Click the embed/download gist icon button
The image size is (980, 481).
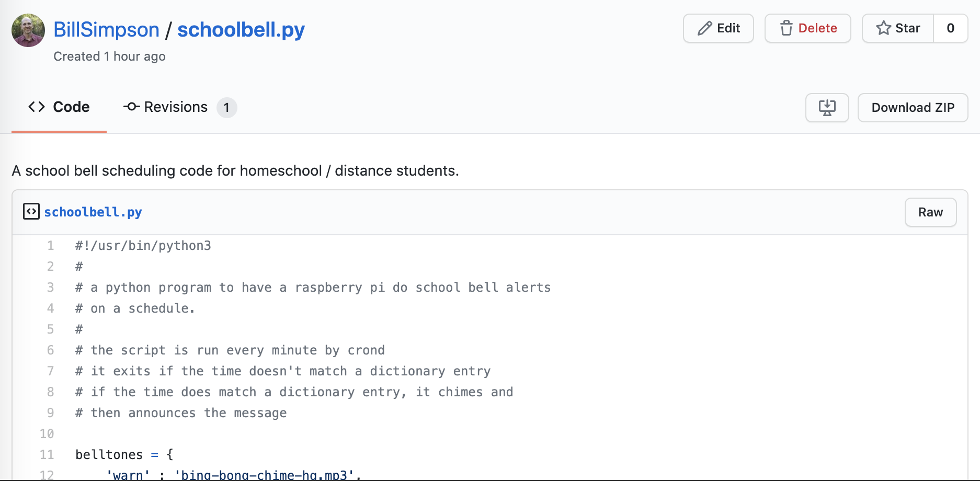[x=827, y=107]
